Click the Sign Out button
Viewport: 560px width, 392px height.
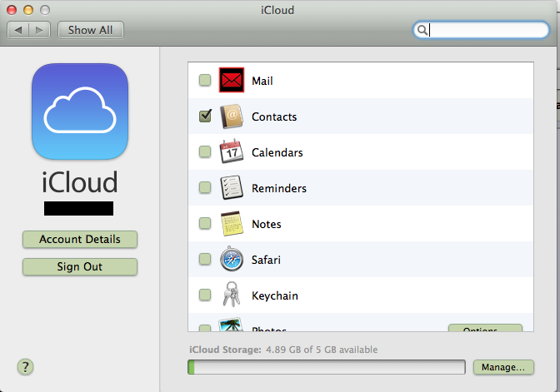80,267
